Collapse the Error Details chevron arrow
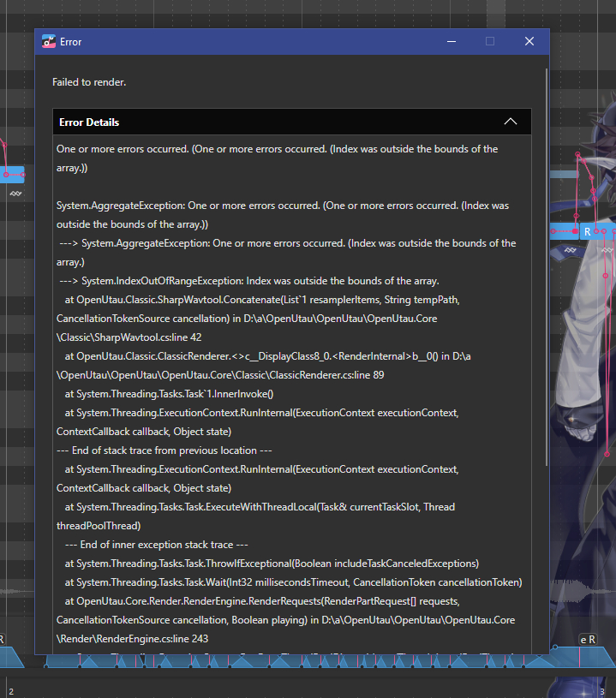This screenshot has width=616, height=698. (x=511, y=122)
